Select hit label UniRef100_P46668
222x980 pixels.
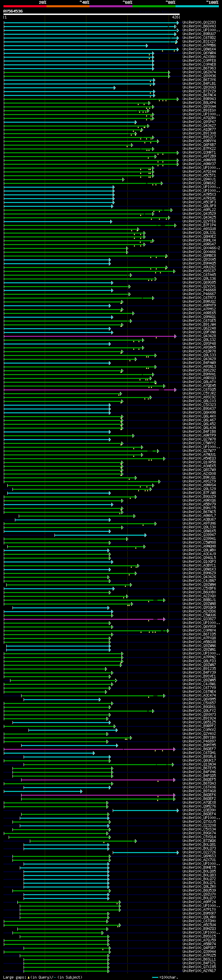[199, 290]
